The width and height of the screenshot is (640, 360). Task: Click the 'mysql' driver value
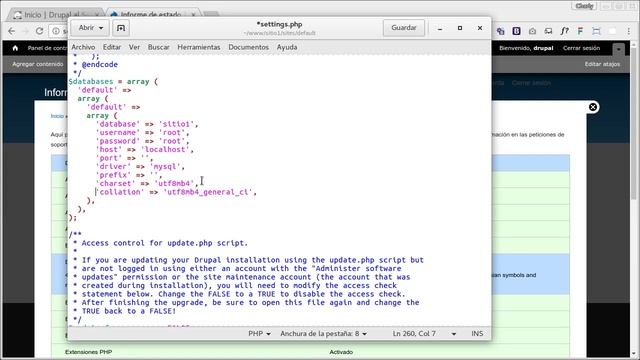165,167
